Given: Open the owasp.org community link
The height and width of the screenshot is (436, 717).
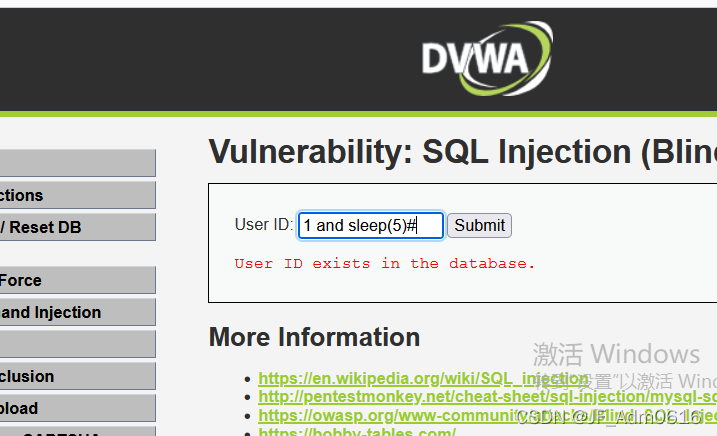Looking at the screenshot, I should click(487, 415).
